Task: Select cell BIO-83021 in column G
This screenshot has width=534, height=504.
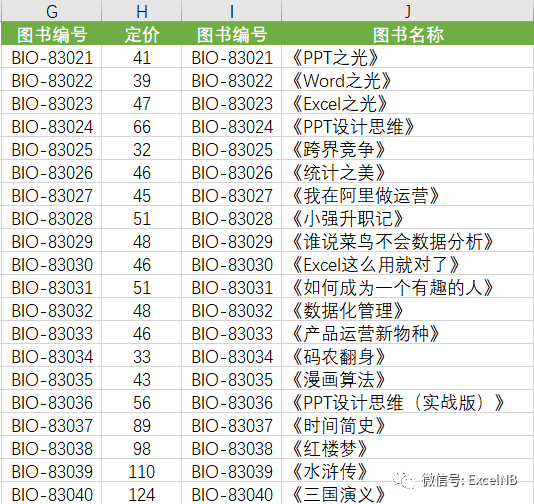Action: (51, 57)
